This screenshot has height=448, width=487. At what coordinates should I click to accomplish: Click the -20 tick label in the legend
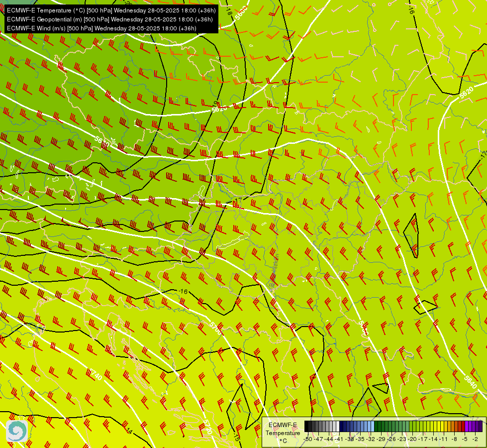[413, 439]
